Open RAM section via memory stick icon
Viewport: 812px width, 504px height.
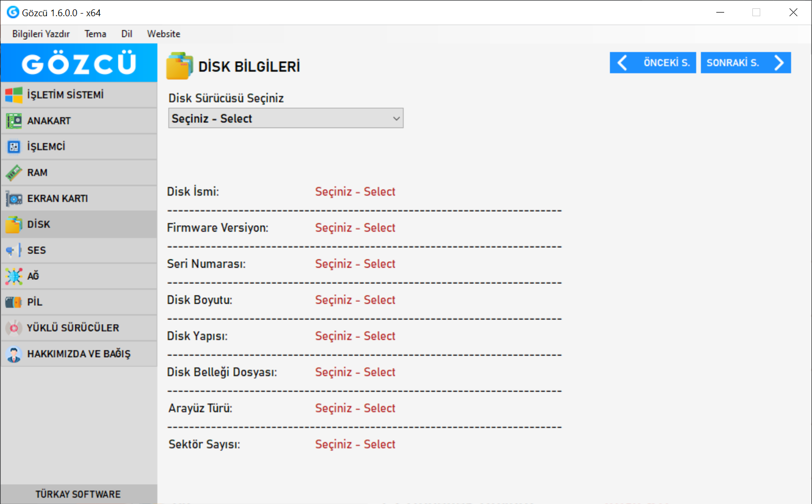[x=14, y=173]
